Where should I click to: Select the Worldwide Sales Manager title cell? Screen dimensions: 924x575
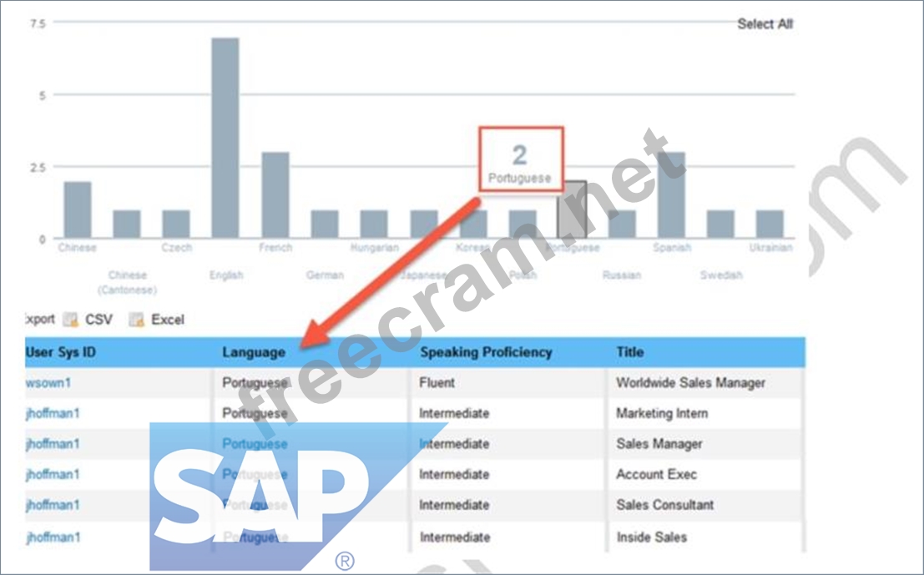pyautogui.click(x=690, y=383)
